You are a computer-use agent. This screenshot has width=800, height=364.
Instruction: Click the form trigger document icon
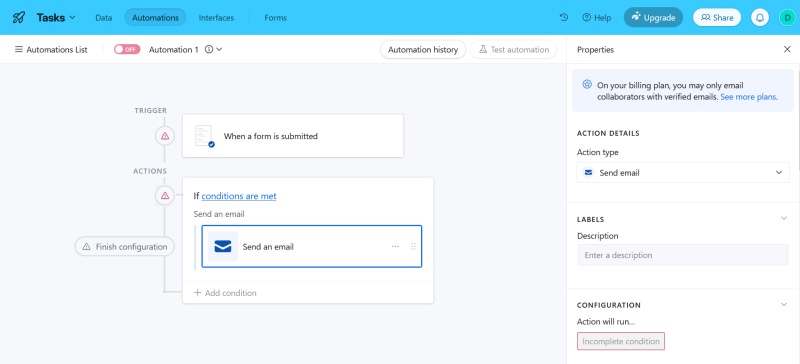[205, 136]
